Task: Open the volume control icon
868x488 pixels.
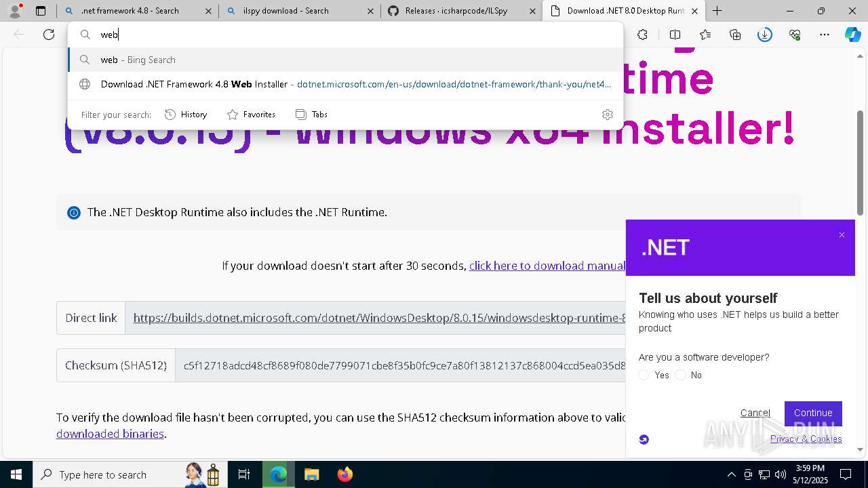Action: (781, 474)
